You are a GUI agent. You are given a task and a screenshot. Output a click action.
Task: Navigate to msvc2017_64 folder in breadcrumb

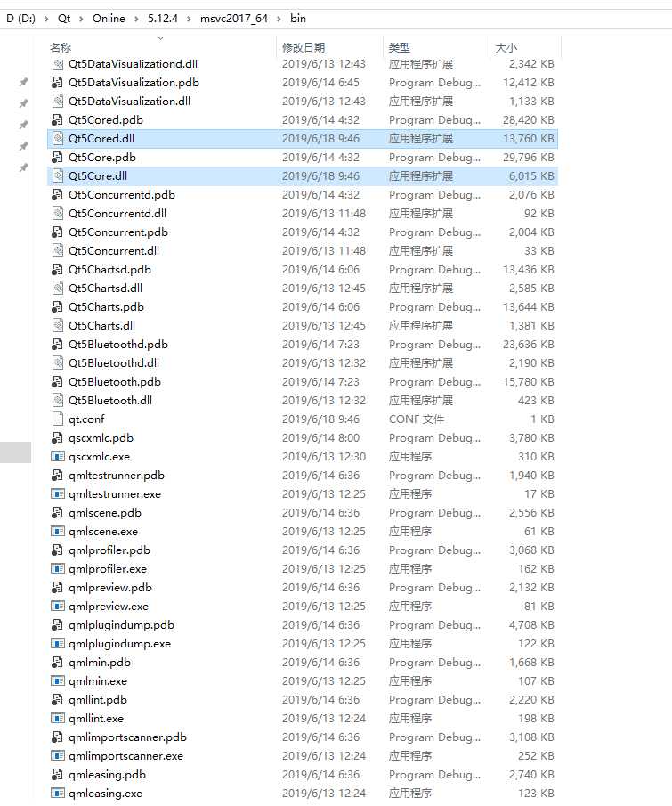pyautogui.click(x=234, y=19)
